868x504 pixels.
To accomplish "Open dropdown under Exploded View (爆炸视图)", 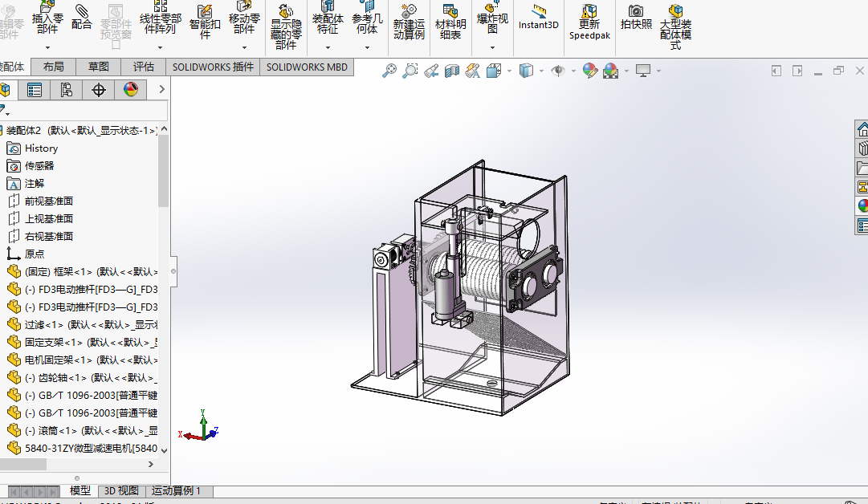I will (x=492, y=47).
